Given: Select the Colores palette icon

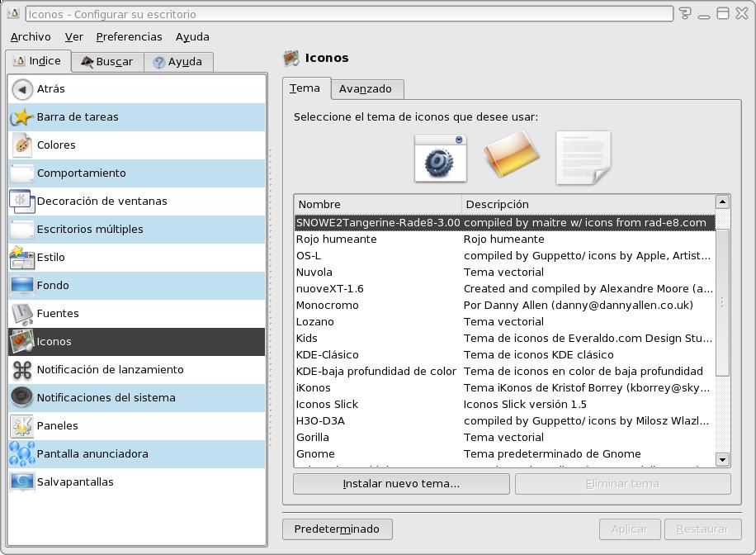Looking at the screenshot, I should tap(21, 145).
